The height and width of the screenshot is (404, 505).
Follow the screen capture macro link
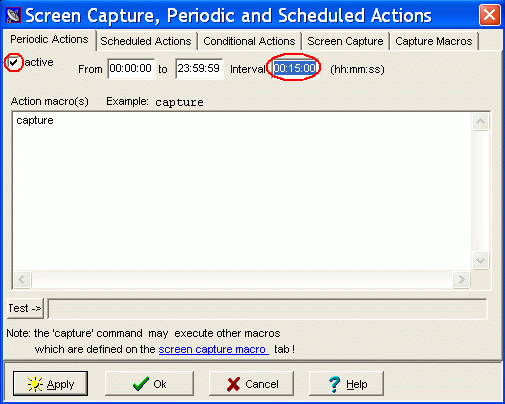213,349
